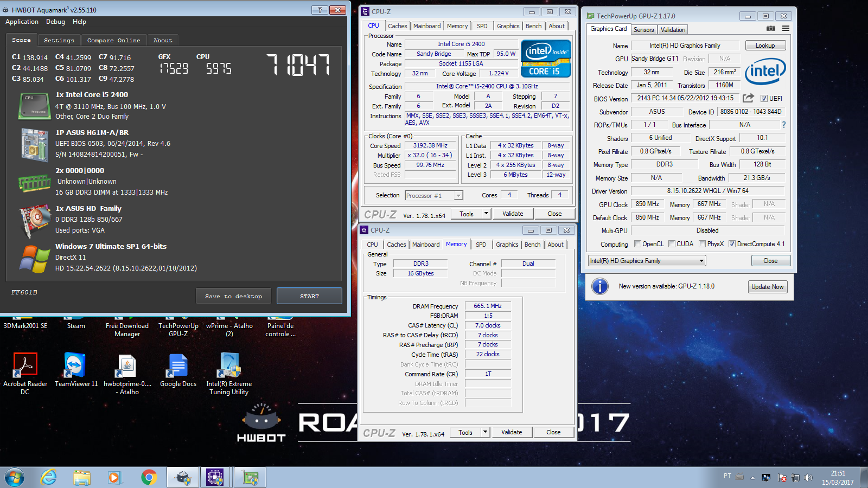868x488 pixels.
Task: Click the Intel Core i5 badge in CPU-Z
Action: click(x=546, y=59)
